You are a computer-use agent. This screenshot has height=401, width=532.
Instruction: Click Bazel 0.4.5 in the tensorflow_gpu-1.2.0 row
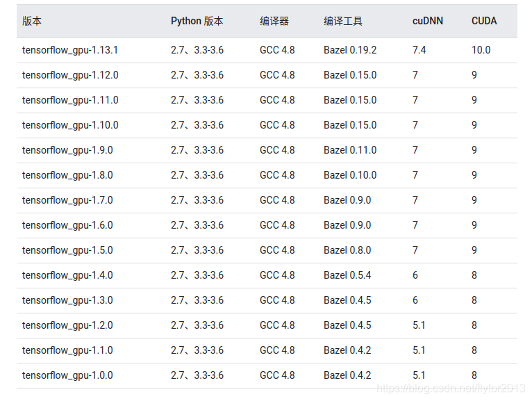[x=347, y=325]
